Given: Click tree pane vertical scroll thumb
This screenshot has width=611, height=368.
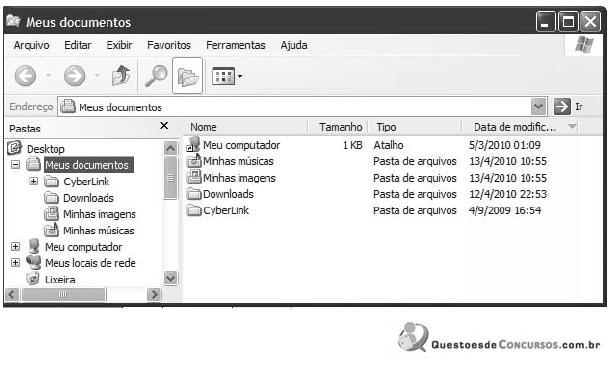Looking at the screenshot, I should pos(170,178).
